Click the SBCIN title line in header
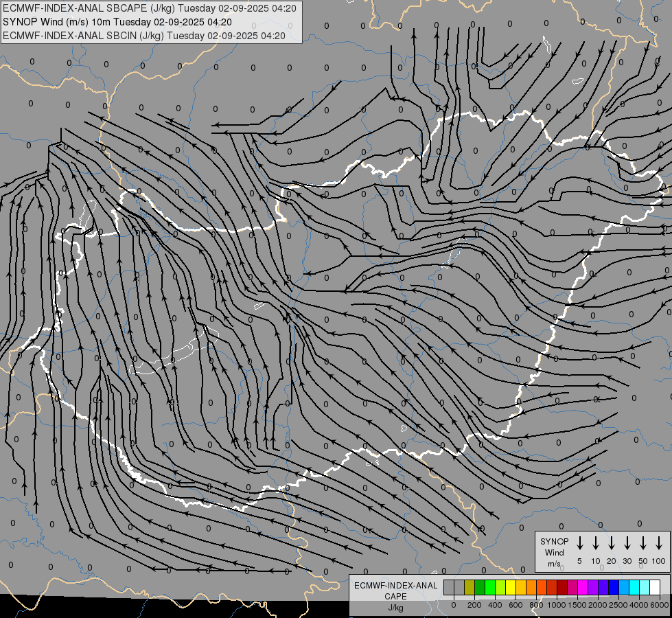Screen dimensions: 672x618 click(144, 36)
